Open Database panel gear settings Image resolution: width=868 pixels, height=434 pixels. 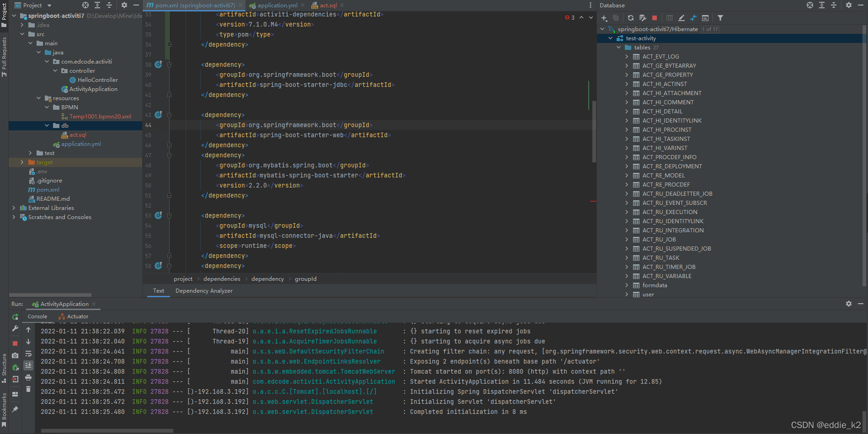pos(849,5)
